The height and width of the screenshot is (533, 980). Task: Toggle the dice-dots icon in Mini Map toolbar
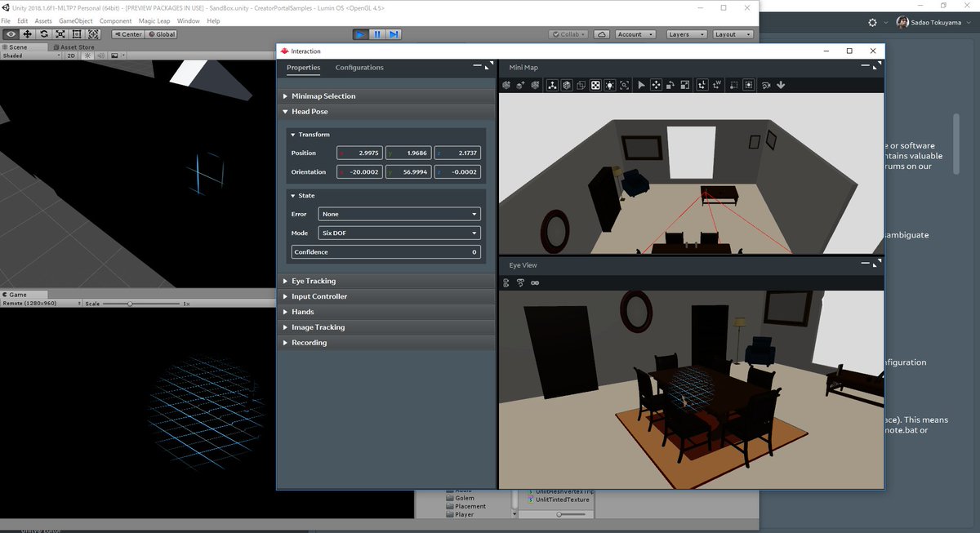[596, 85]
